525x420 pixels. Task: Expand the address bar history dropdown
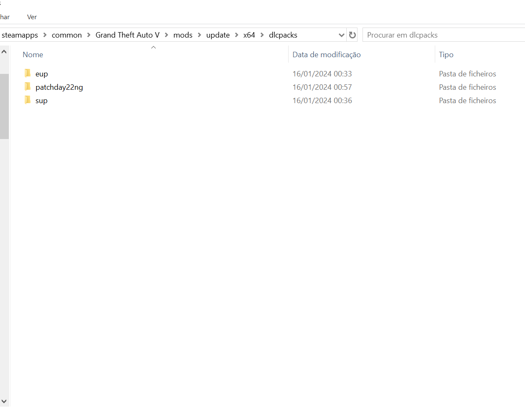(x=342, y=35)
